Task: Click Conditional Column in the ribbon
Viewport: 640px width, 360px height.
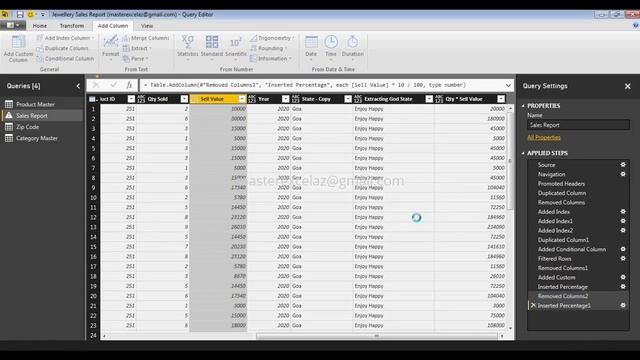Action: [65, 59]
